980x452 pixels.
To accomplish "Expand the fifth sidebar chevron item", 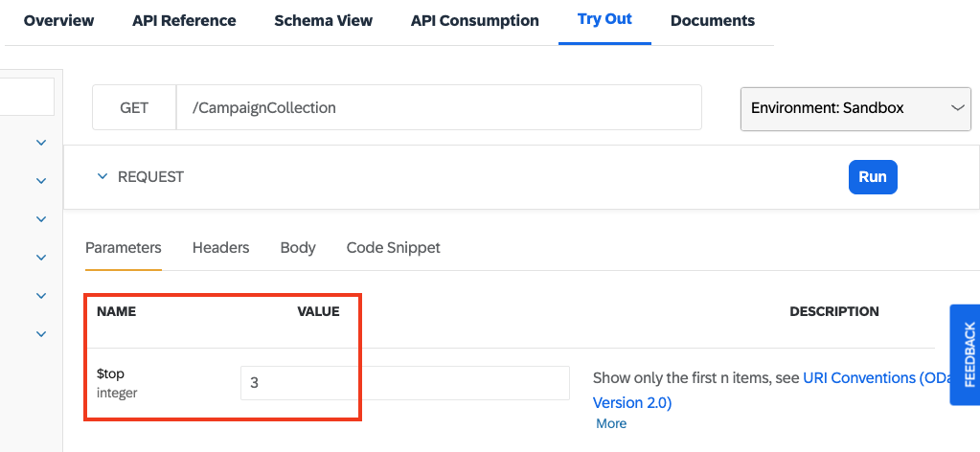I will point(41,295).
